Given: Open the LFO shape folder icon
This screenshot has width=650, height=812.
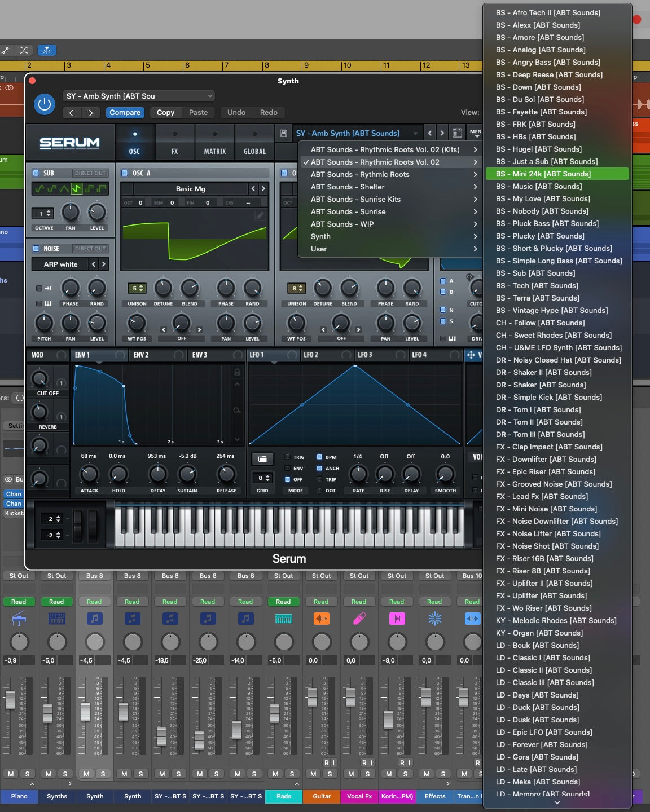Looking at the screenshot, I should [262, 459].
